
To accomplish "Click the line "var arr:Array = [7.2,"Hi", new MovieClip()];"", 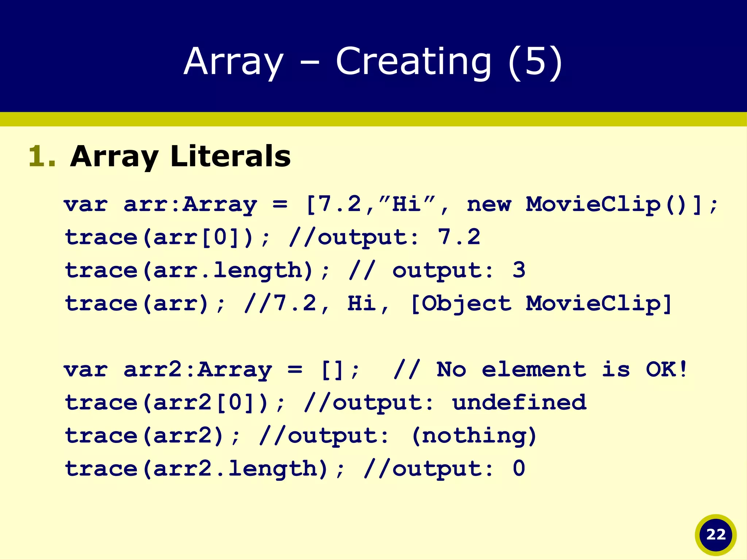I will tap(391, 205).
